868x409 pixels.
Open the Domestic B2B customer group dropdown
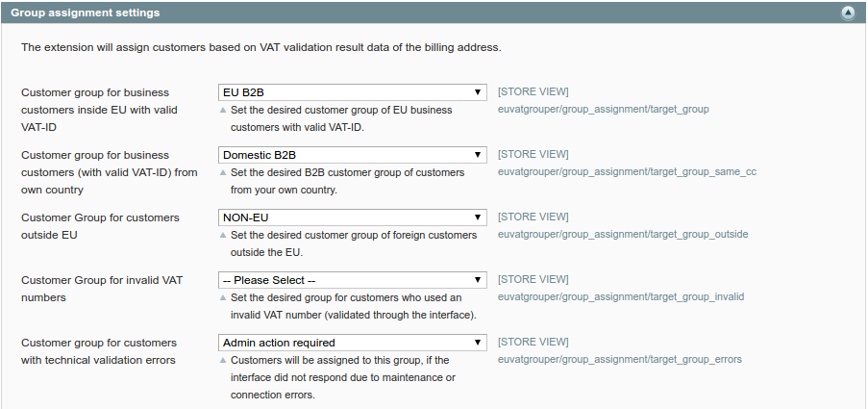point(353,155)
